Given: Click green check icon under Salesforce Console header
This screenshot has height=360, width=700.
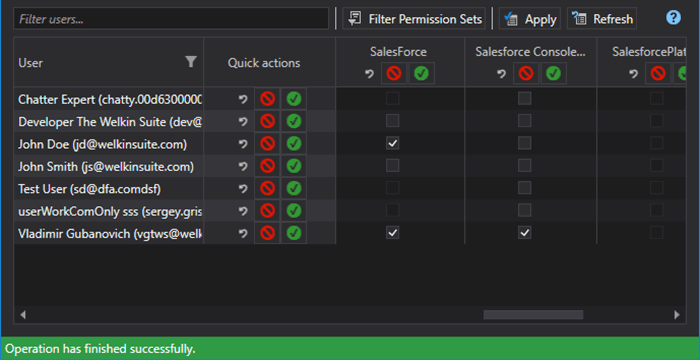Looking at the screenshot, I should (553, 74).
